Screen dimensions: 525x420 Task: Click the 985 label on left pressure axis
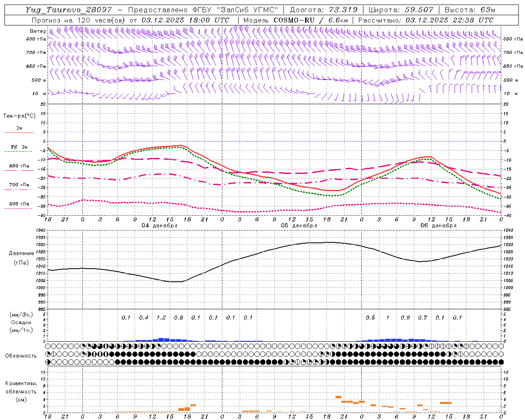tap(41, 309)
